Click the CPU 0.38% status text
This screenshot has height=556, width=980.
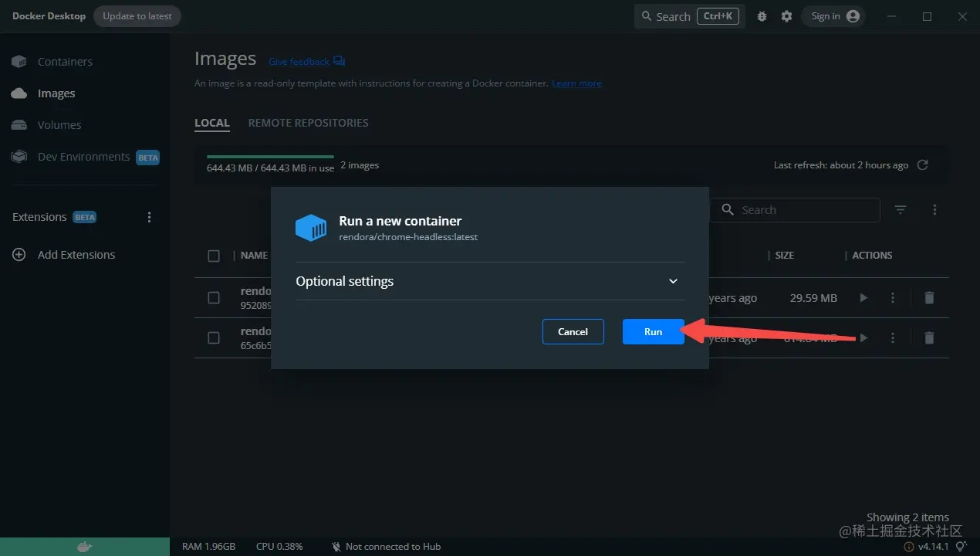[x=279, y=547]
